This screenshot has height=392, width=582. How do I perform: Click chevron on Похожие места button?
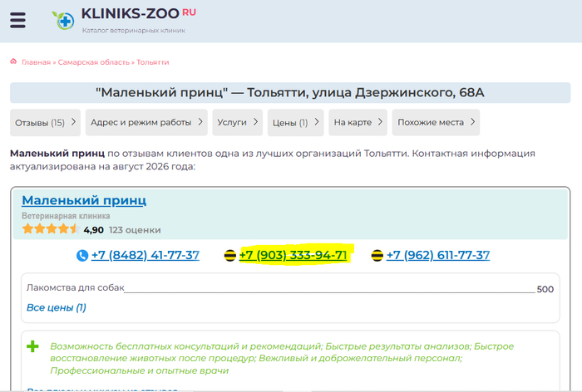pyautogui.click(x=472, y=121)
